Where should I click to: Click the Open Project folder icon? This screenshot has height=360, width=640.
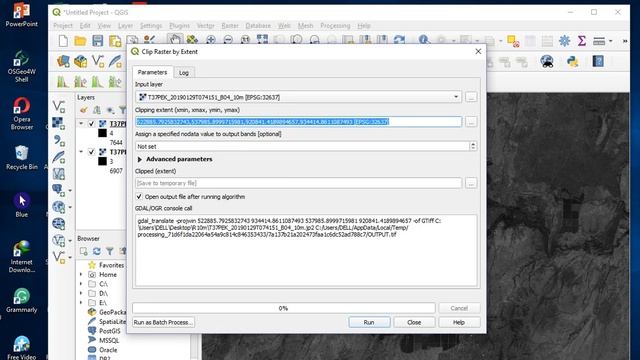(x=80, y=40)
